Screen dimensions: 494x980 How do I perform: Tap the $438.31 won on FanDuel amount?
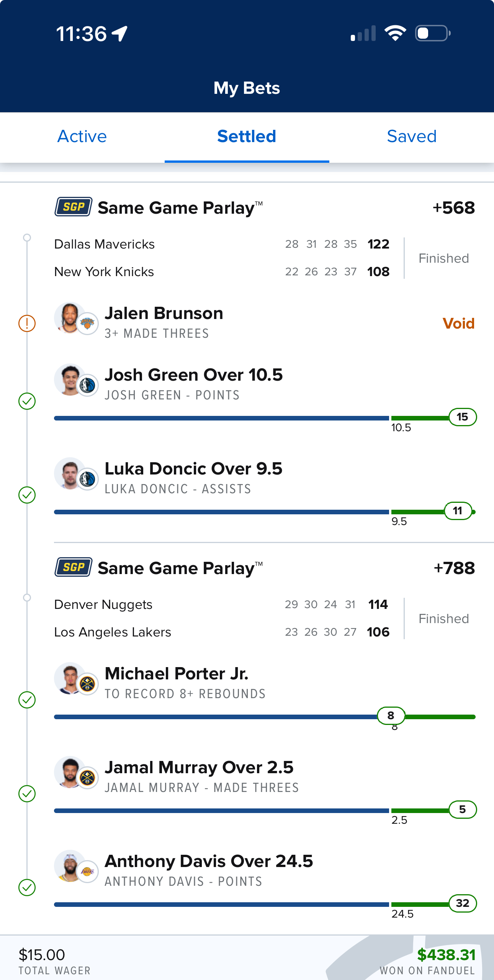[x=446, y=955]
